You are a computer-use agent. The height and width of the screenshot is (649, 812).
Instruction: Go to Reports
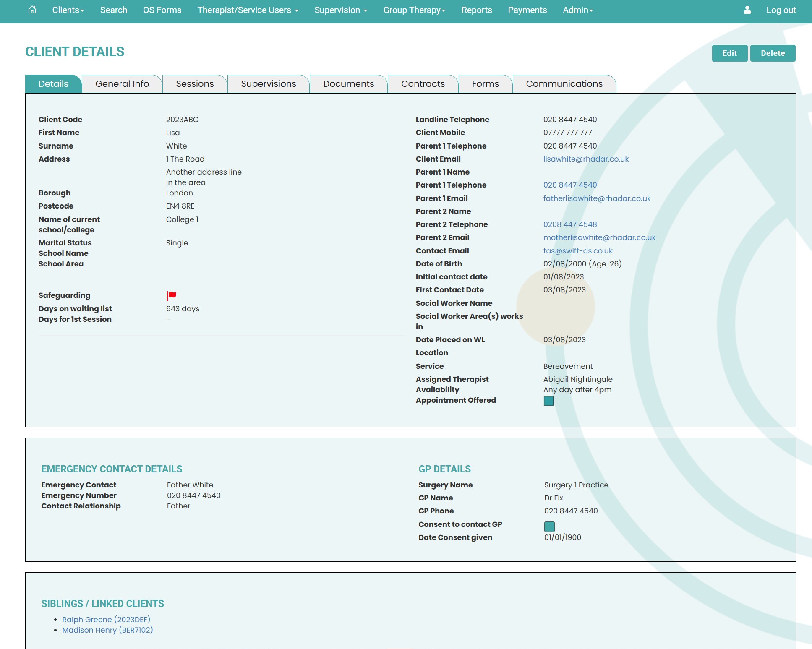[x=477, y=10]
